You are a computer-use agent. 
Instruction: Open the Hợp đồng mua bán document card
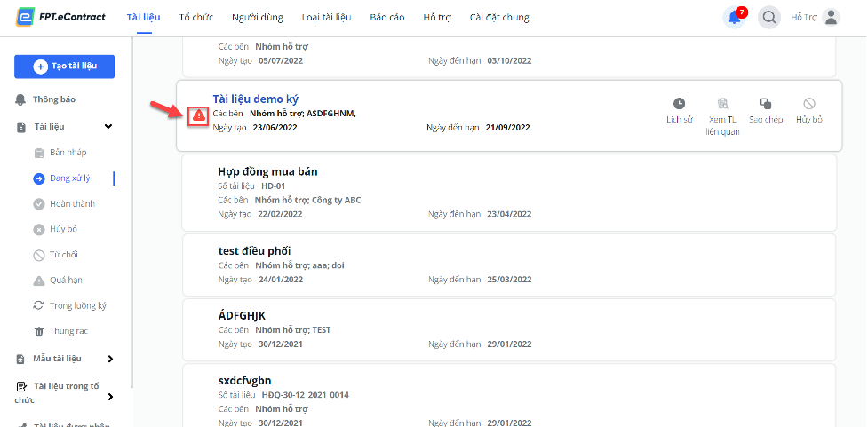click(x=509, y=193)
